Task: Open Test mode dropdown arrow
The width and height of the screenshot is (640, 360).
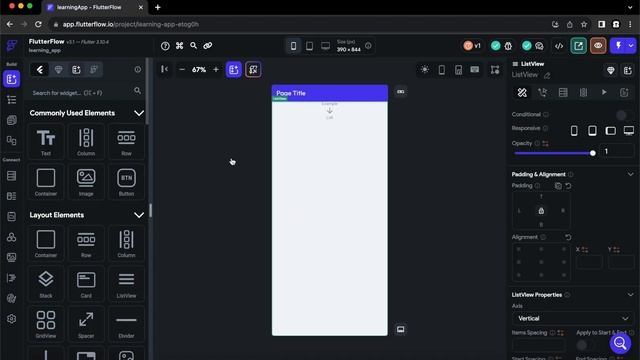Action: (631, 46)
